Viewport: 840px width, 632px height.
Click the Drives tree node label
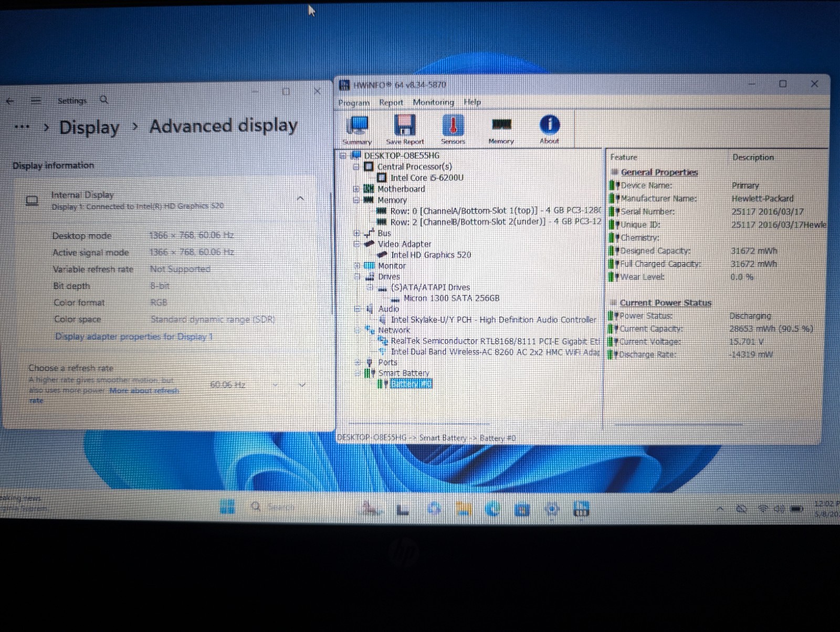(x=389, y=277)
